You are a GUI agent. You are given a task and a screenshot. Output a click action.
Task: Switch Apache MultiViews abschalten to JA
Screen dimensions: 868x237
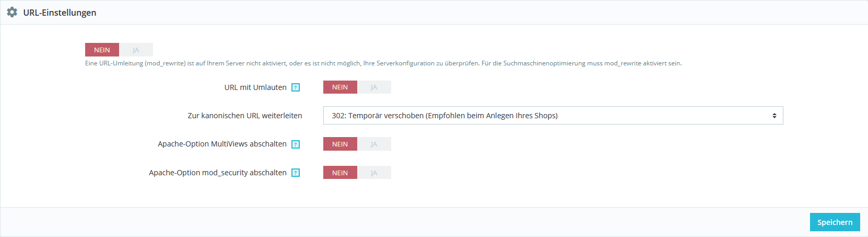(374, 144)
